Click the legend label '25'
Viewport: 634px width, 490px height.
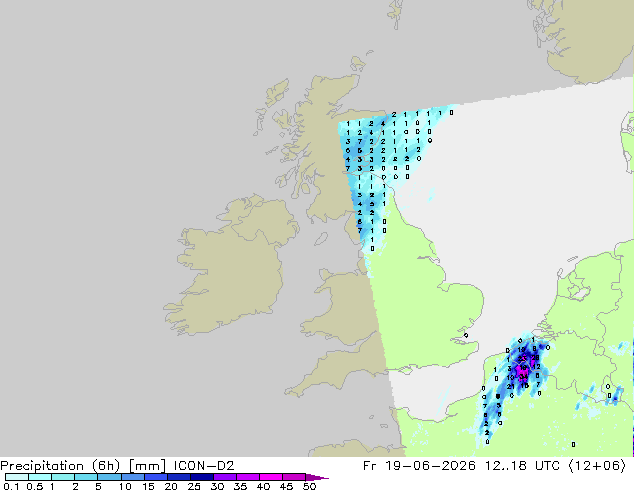[x=194, y=486]
